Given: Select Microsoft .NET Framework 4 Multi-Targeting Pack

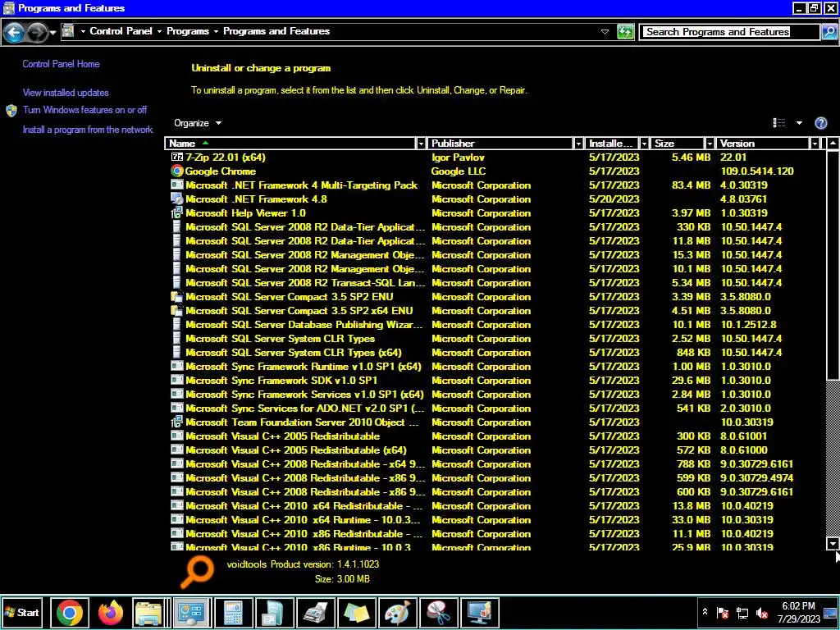Looking at the screenshot, I should point(302,185).
